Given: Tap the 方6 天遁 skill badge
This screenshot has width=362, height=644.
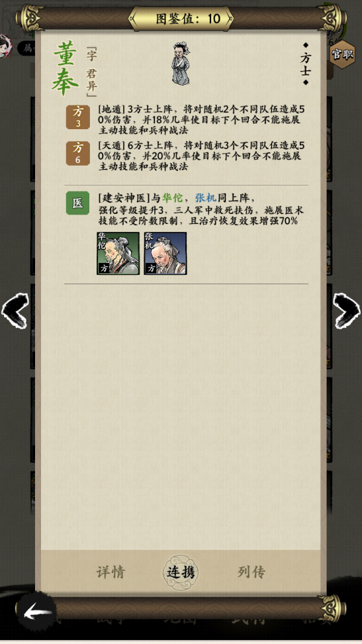Looking at the screenshot, I should (x=77, y=153).
